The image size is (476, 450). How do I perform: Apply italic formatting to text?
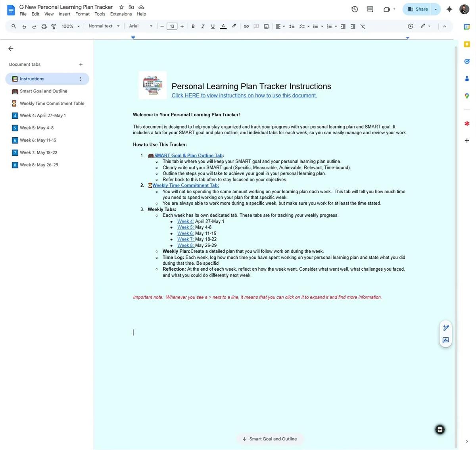click(203, 26)
